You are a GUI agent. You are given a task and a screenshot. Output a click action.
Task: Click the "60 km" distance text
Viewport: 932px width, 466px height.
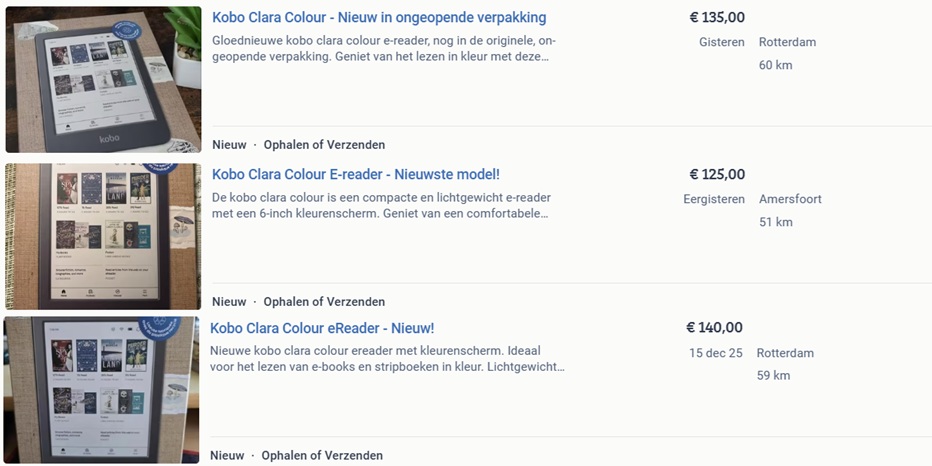coord(775,65)
